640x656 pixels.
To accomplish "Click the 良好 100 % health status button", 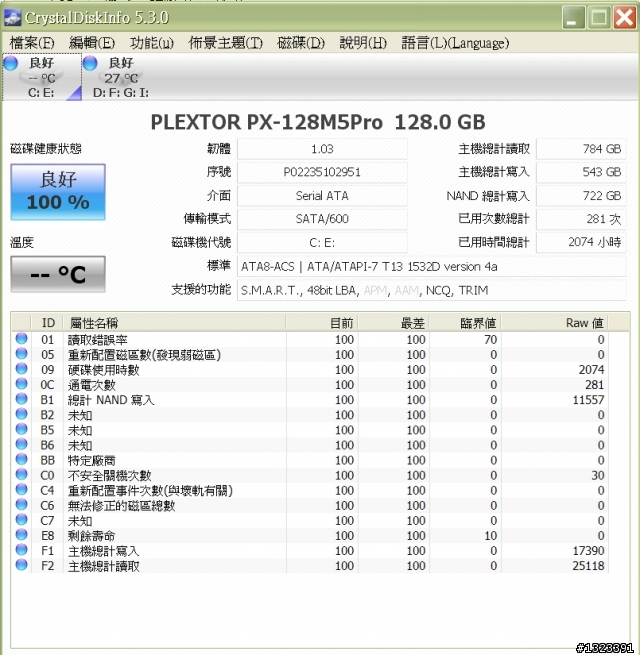I will [58, 192].
